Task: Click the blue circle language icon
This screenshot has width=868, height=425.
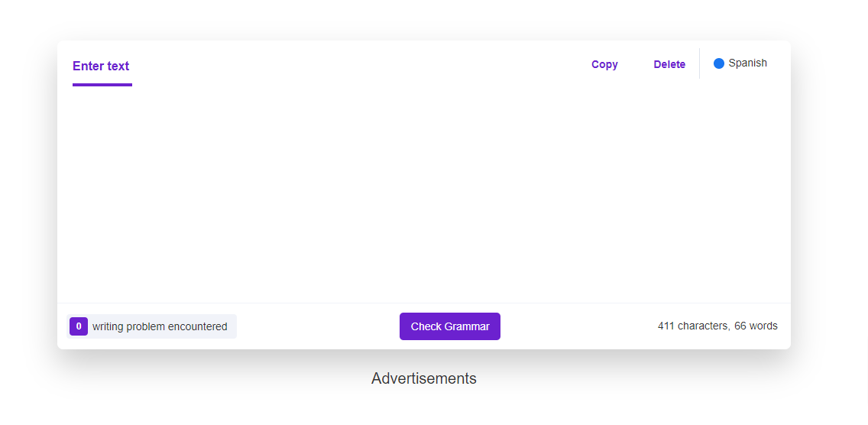Action: (718, 63)
